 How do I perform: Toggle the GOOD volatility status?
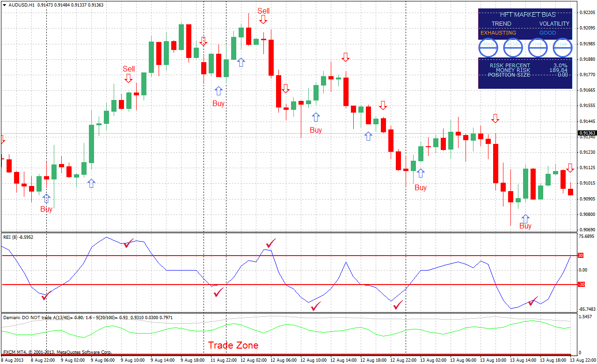(547, 33)
